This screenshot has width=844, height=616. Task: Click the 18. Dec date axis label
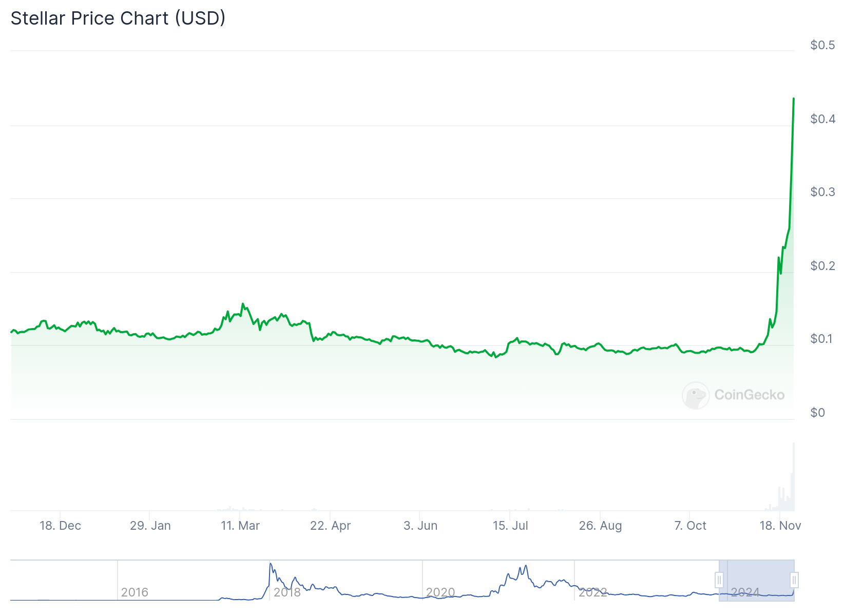(x=60, y=526)
